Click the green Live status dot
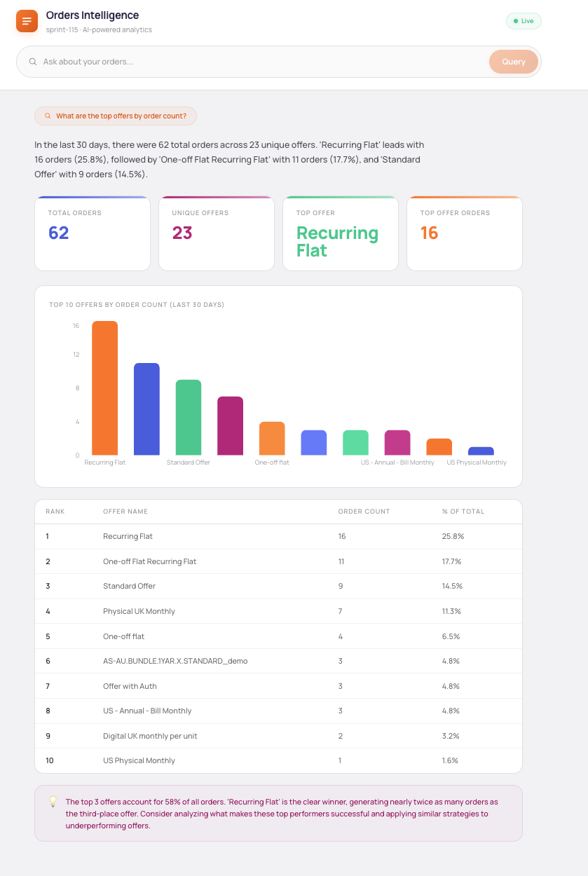The height and width of the screenshot is (876, 588). (516, 21)
